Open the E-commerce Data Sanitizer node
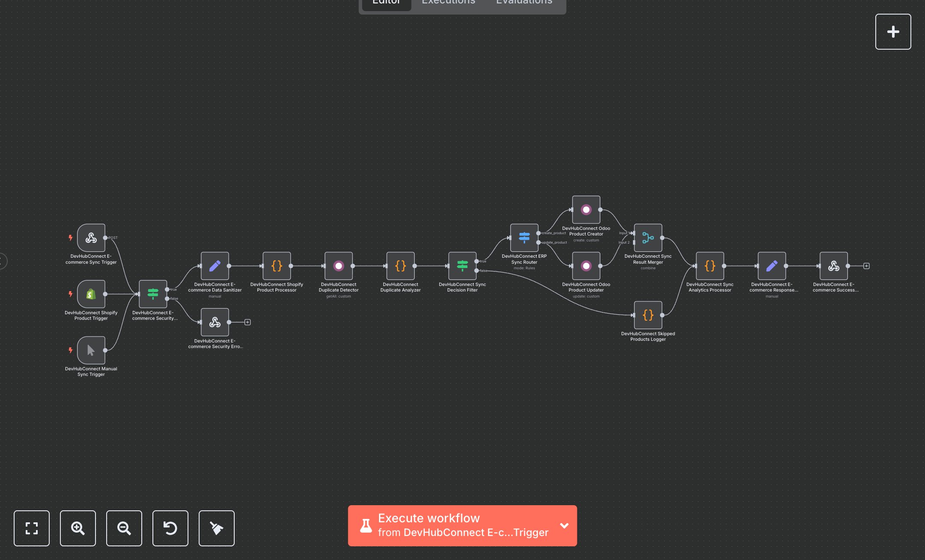The height and width of the screenshot is (560, 925). coord(215,266)
